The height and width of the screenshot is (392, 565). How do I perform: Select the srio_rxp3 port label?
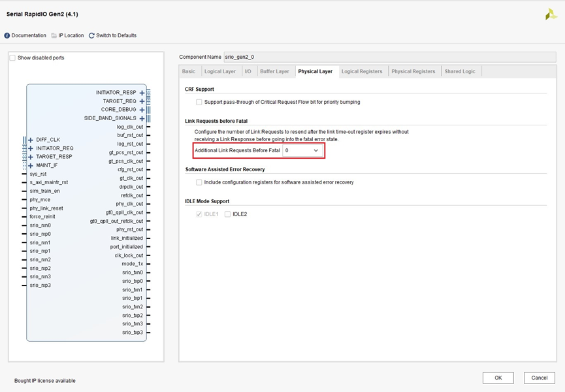tap(40, 286)
